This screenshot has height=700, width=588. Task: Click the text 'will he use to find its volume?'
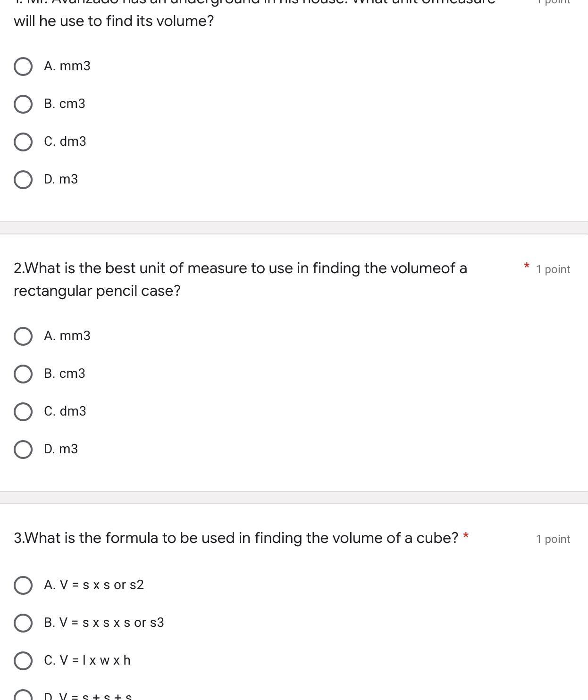114,21
